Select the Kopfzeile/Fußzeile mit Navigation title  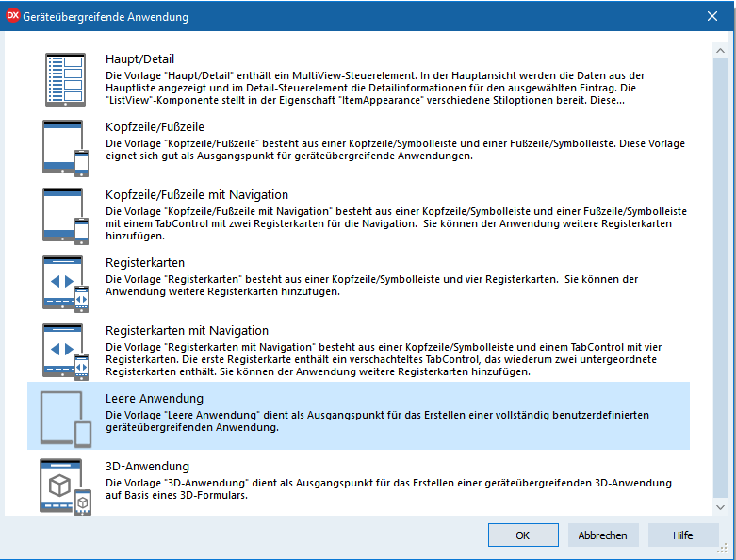[197, 194]
